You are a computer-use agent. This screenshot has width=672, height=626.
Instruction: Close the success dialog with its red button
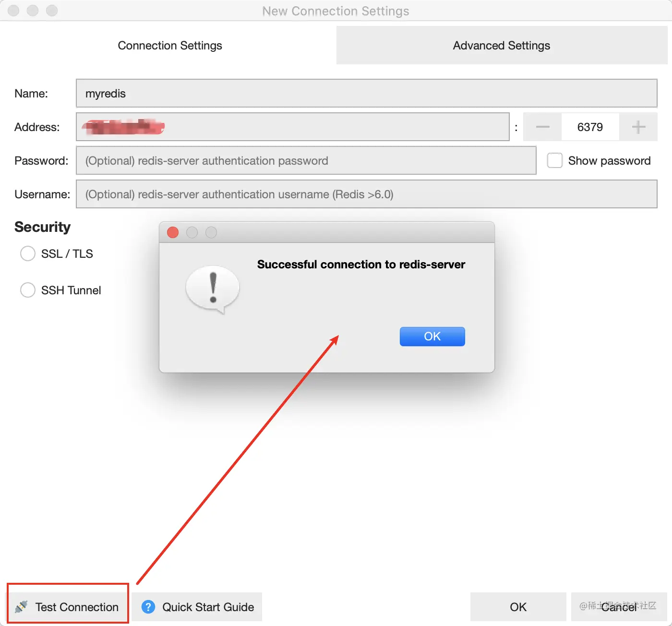coord(173,232)
